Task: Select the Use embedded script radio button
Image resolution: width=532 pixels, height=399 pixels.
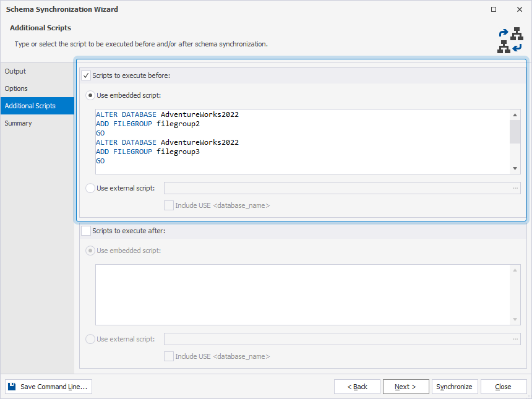Action: coord(90,95)
